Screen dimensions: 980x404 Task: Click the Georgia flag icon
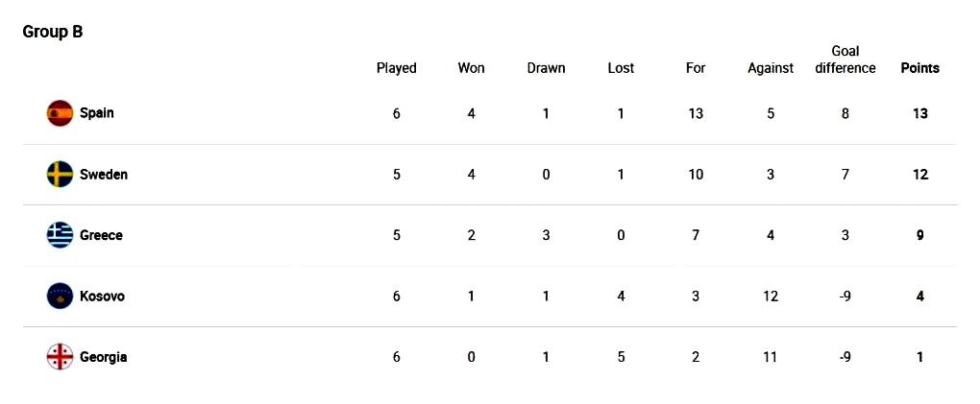(x=60, y=357)
